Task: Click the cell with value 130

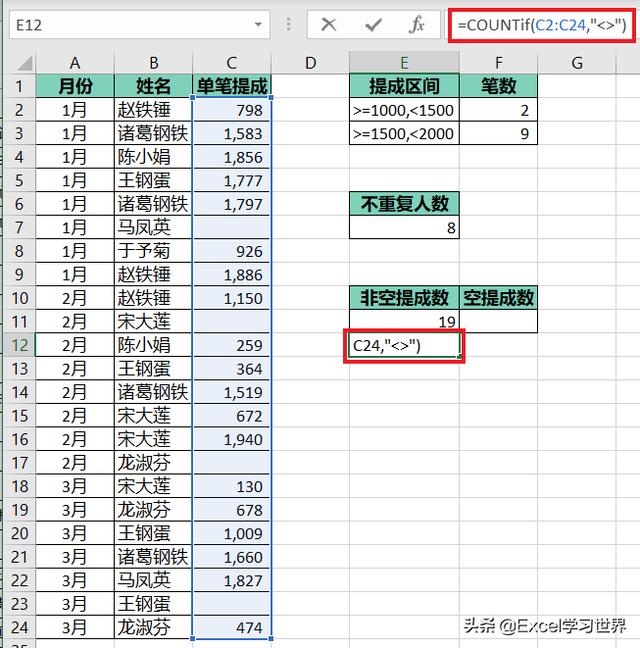Action: [231, 486]
